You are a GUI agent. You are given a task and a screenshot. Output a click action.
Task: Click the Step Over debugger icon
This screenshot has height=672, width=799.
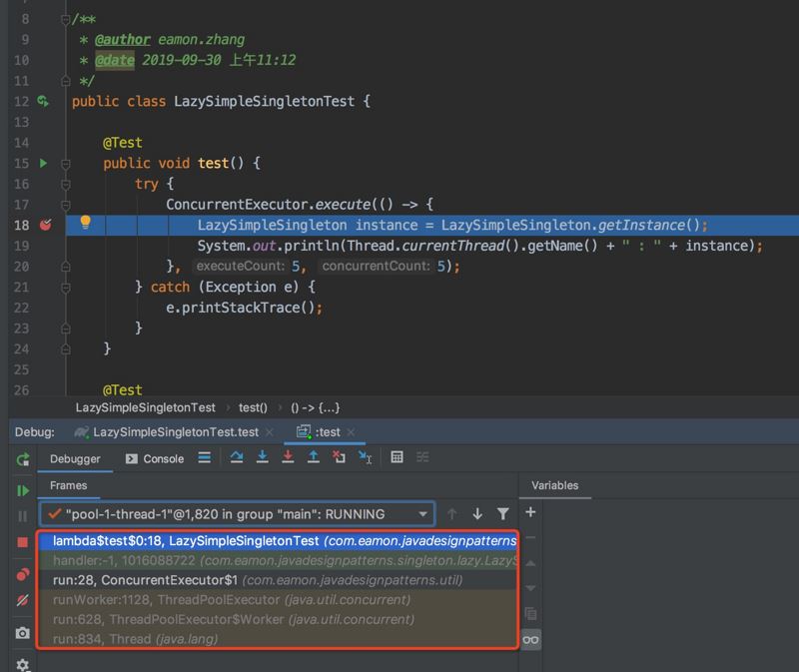click(237, 458)
